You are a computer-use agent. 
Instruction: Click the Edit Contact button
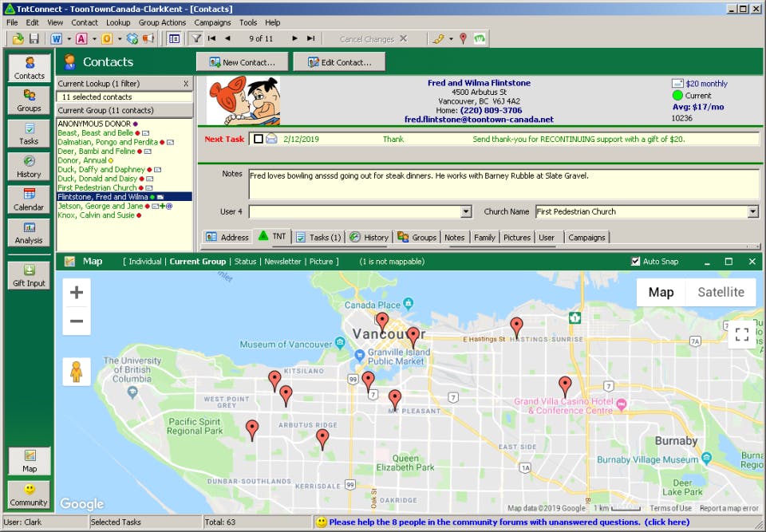(339, 62)
